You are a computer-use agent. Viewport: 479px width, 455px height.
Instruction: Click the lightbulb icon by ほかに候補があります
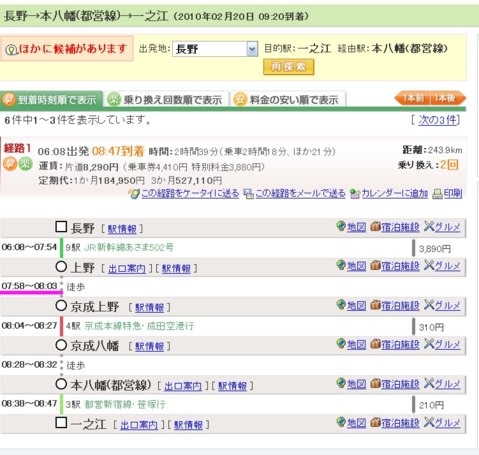11,50
